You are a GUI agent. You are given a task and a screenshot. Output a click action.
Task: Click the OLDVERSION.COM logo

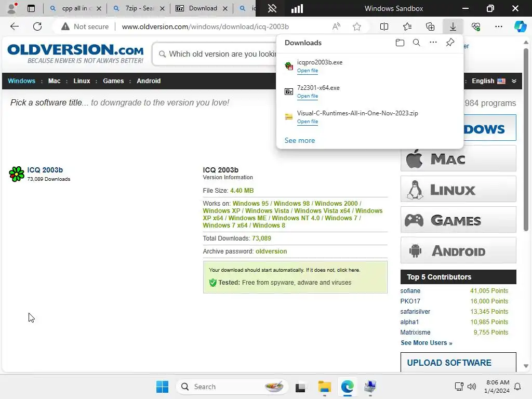click(x=75, y=54)
